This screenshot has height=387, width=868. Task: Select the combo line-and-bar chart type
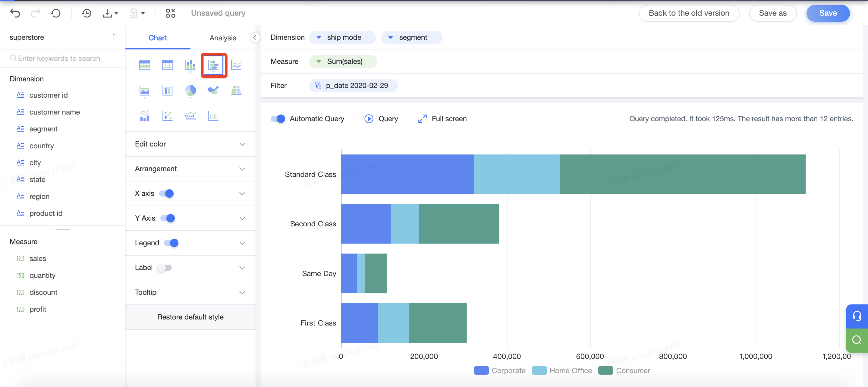[145, 116]
